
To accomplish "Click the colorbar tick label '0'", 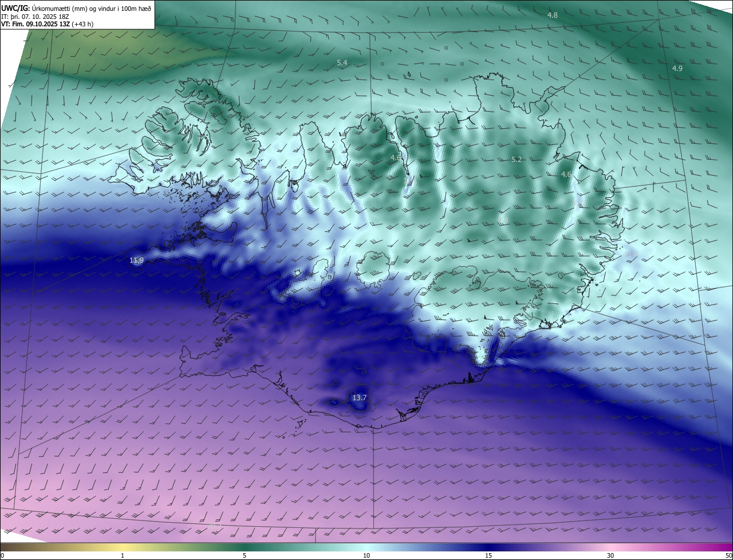I will (x=2, y=555).
